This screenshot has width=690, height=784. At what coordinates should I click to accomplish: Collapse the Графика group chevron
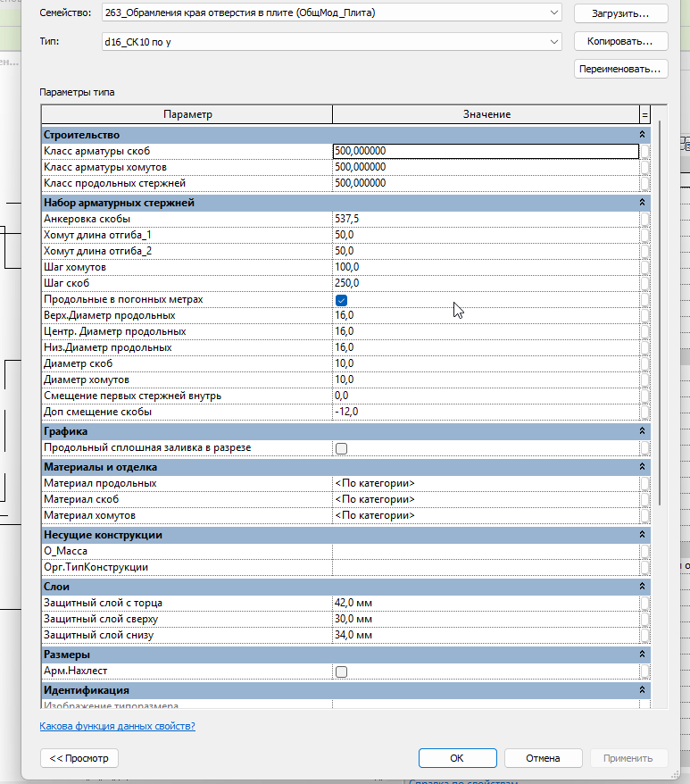click(642, 431)
